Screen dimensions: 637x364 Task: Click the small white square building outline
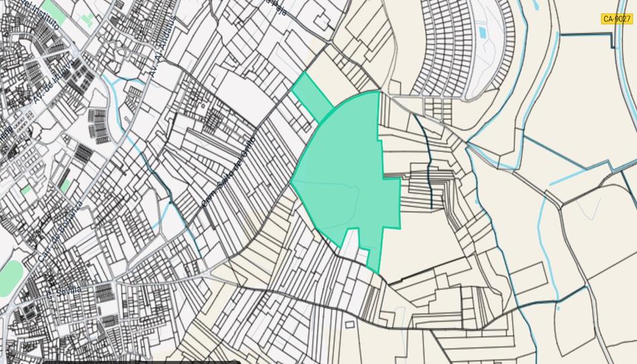pos(349,325)
